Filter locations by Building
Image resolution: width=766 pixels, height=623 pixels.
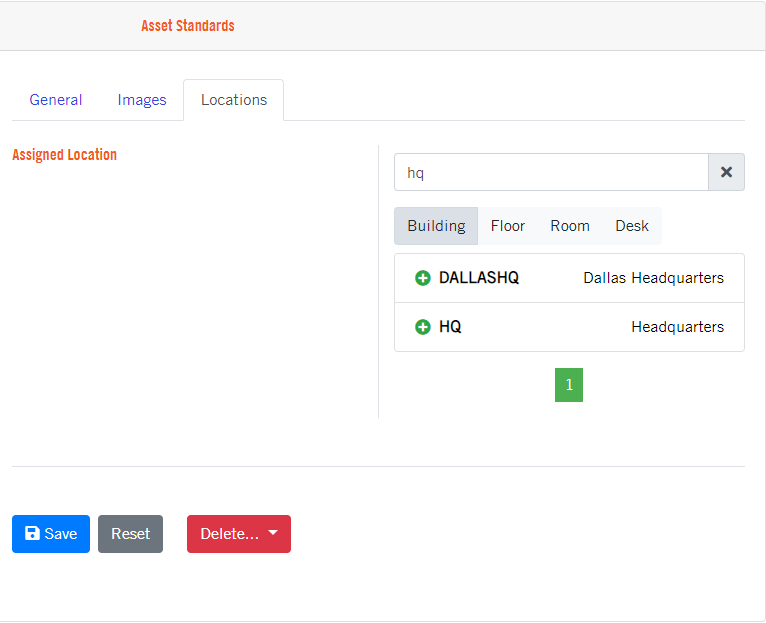[436, 226]
